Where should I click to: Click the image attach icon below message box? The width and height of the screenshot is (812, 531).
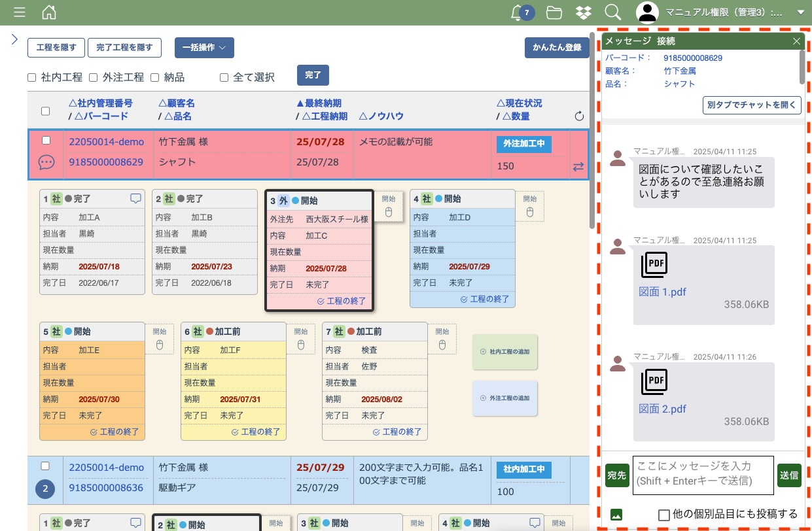[616, 514]
